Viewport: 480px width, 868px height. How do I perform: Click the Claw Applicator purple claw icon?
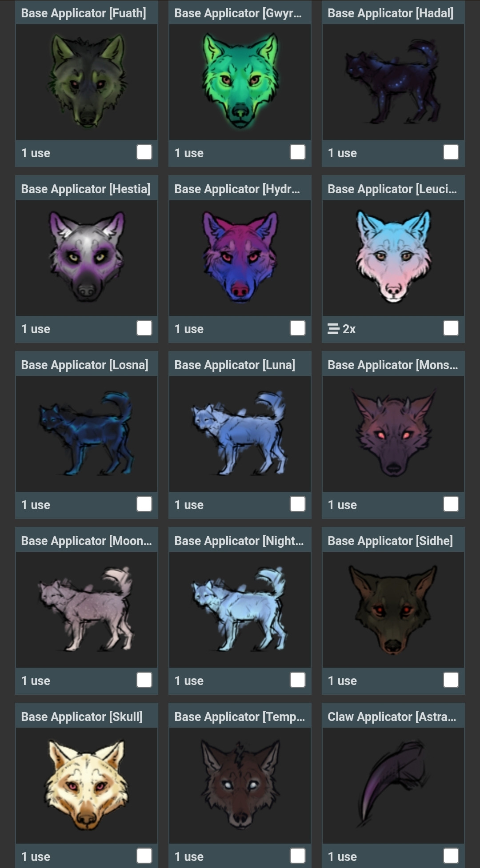(393, 783)
